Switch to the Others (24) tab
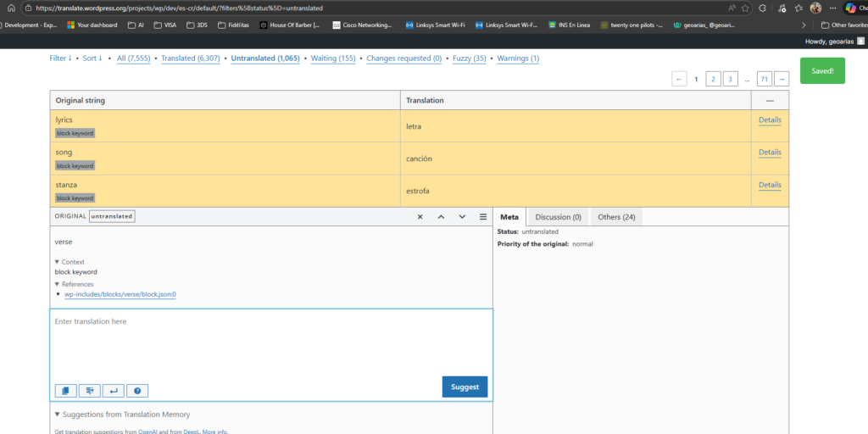This screenshot has width=868, height=434. 616,217
